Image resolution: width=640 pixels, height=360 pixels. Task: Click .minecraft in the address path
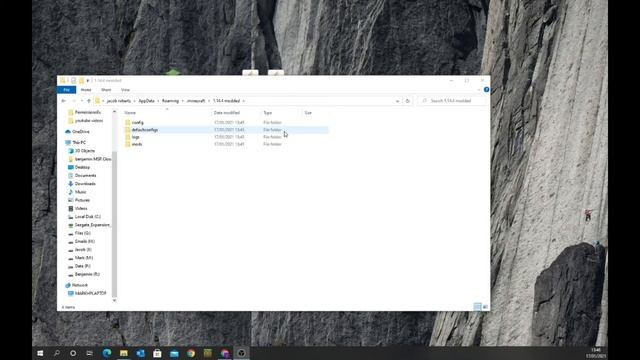pos(196,101)
